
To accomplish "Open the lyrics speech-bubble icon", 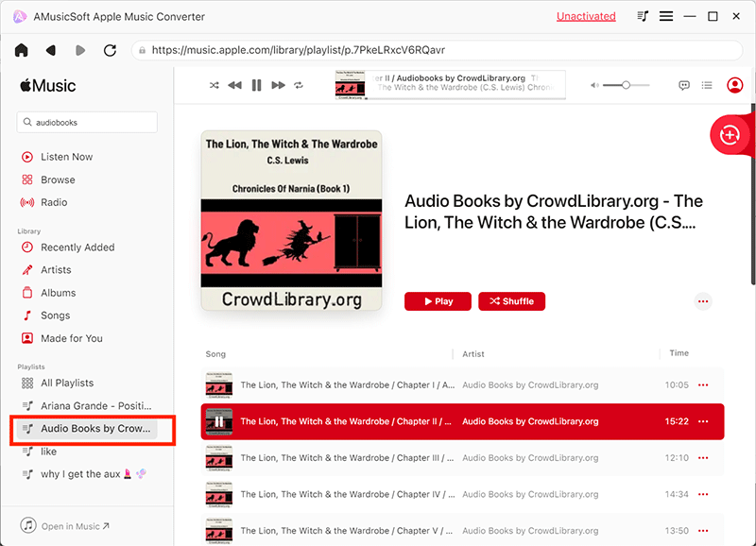I will point(683,85).
